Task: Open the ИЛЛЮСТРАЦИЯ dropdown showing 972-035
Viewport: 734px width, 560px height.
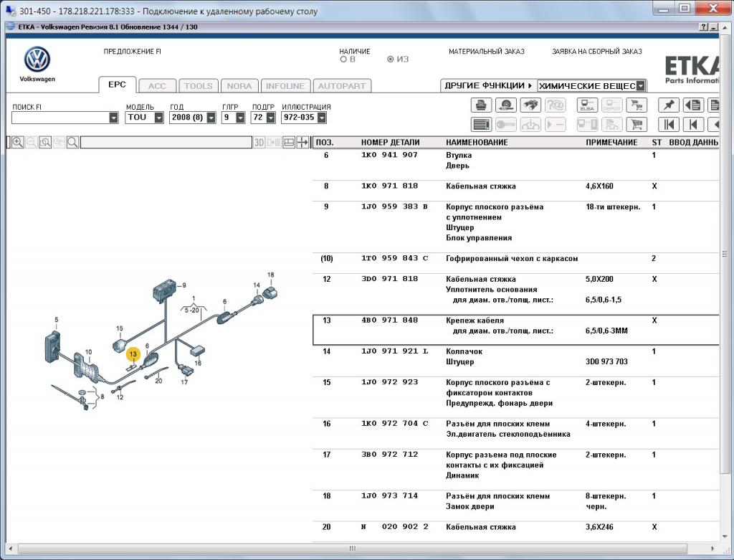Action: click(322, 118)
